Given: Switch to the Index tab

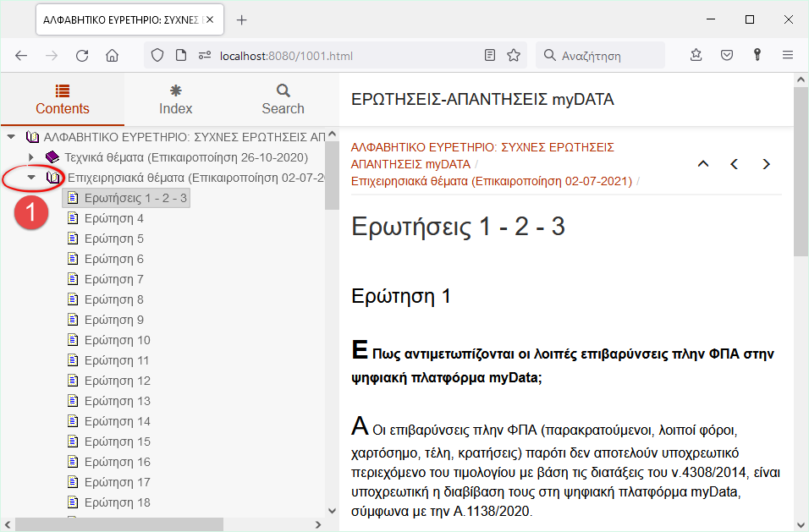Looking at the screenshot, I should pos(175,100).
